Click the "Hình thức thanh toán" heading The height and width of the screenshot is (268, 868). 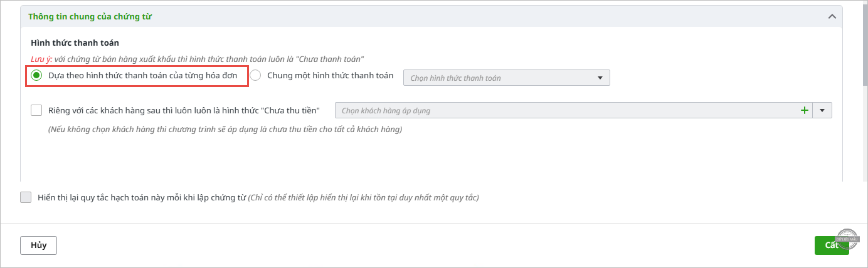(x=75, y=43)
